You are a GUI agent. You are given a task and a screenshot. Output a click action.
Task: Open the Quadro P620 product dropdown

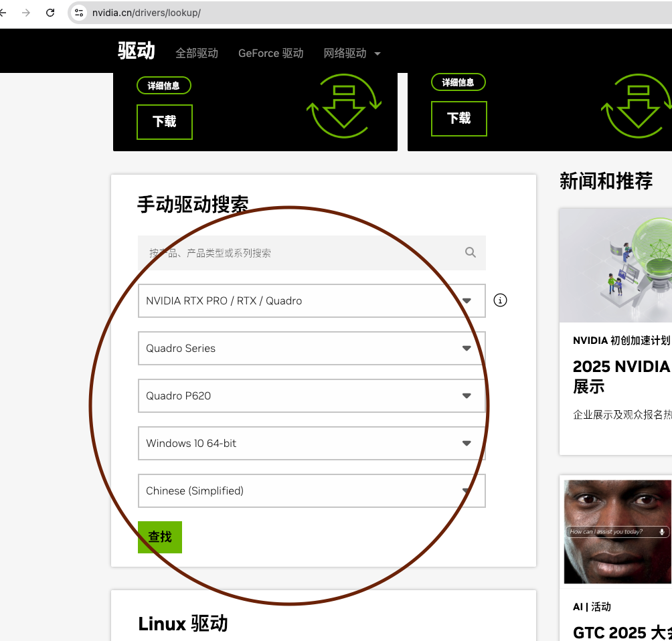(312, 396)
